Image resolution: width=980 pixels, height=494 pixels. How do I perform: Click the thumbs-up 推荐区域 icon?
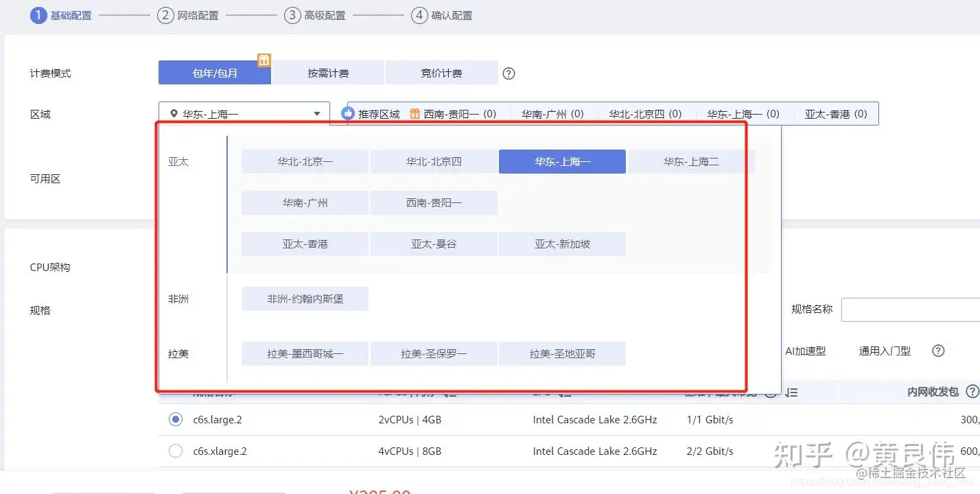click(x=348, y=113)
